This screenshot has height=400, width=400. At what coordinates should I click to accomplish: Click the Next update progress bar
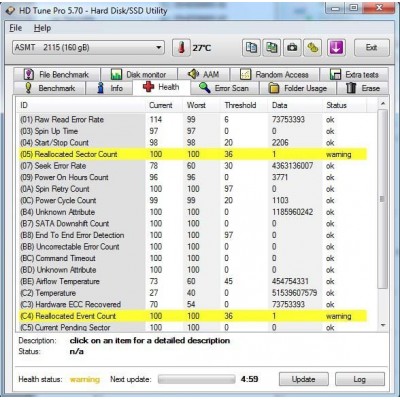pyautogui.click(x=197, y=379)
